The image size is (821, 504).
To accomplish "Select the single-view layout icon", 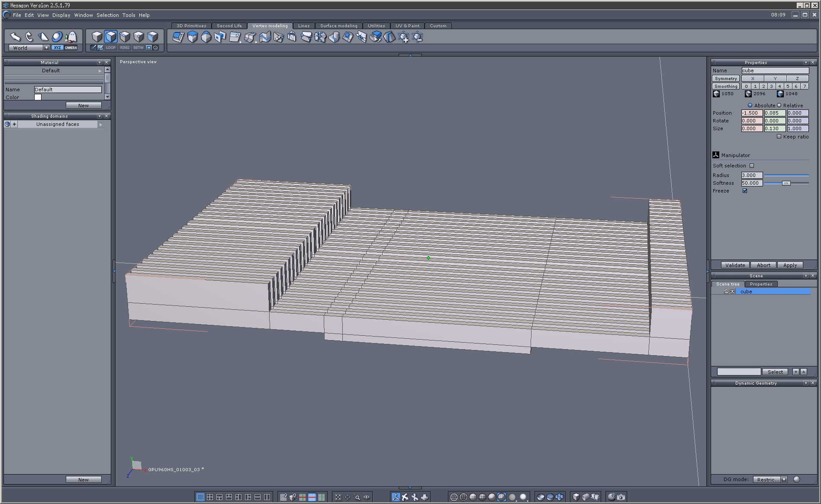I will pos(200,497).
